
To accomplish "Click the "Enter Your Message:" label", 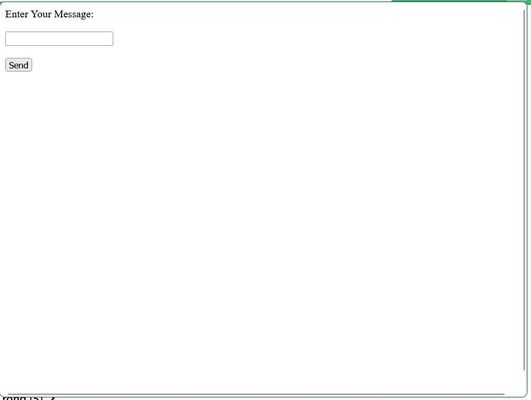I will click(49, 14).
